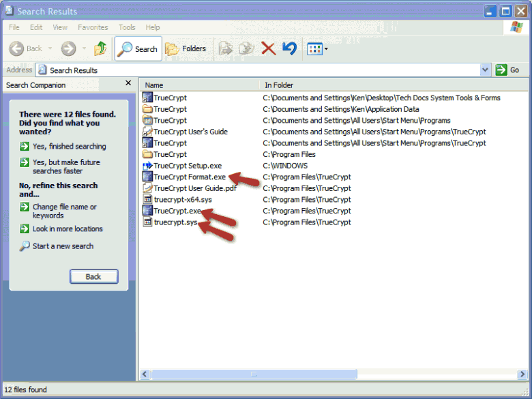Choose Yes, but make future searches faster
Screen dimensions: 532x399
tap(60, 166)
